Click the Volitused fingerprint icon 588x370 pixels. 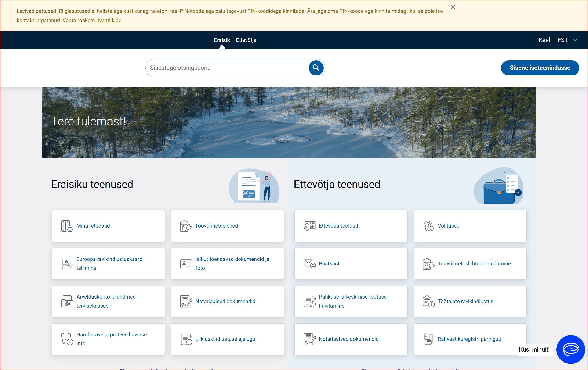pyautogui.click(x=428, y=226)
